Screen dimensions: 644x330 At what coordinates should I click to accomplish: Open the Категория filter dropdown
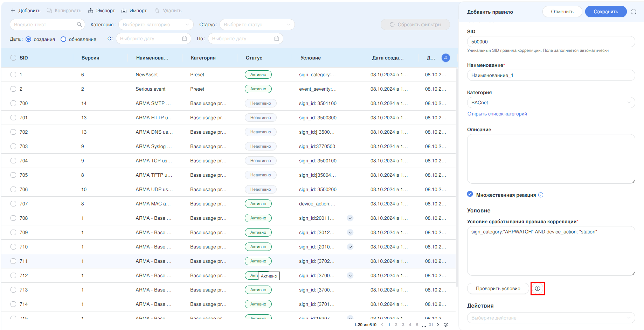point(155,24)
